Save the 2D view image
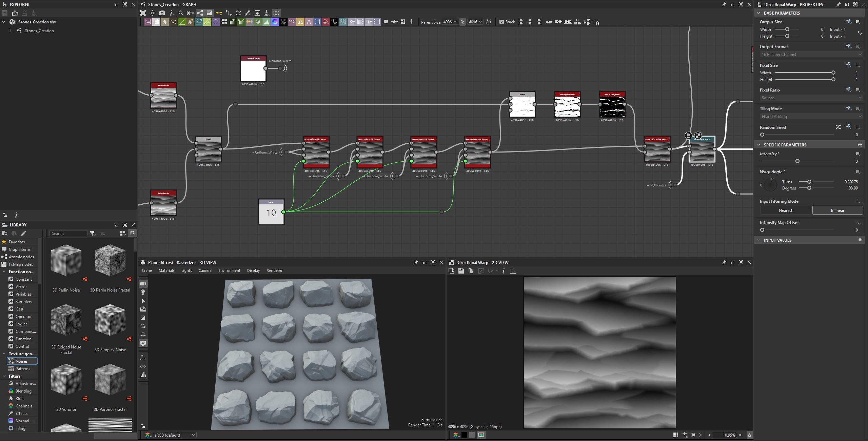 coord(461,271)
